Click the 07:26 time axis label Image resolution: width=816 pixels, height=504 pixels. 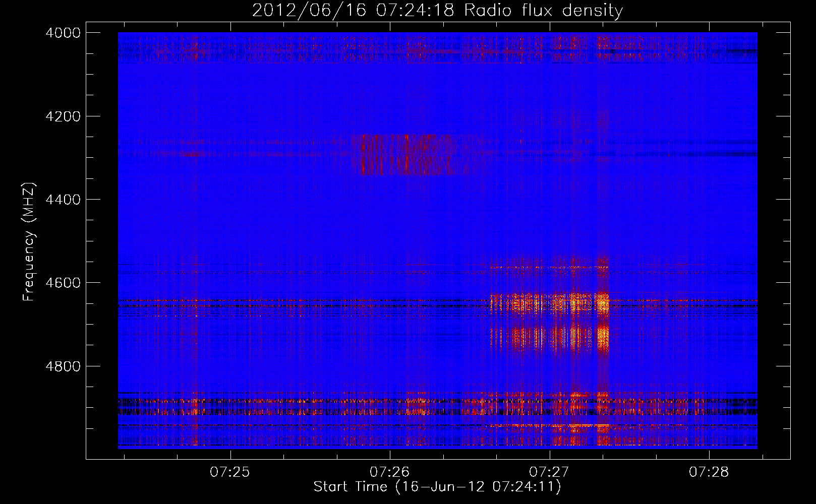tap(389, 472)
